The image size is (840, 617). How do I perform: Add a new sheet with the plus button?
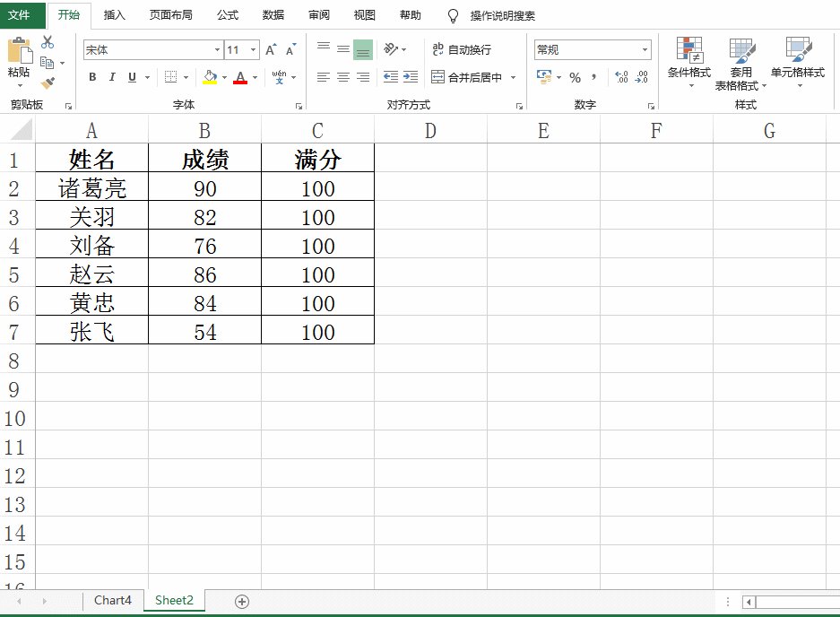tap(241, 601)
